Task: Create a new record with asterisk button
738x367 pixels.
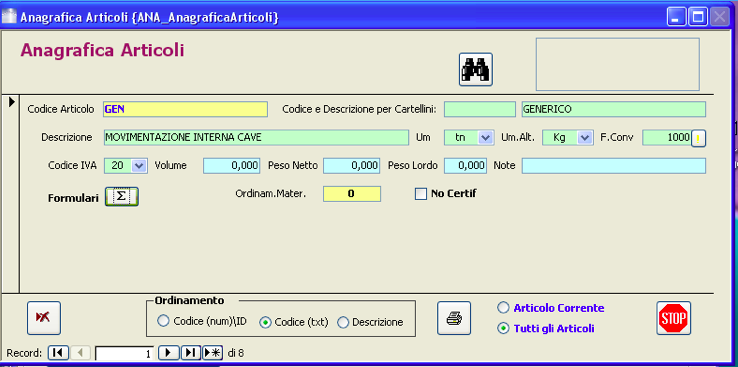Action: pos(213,352)
